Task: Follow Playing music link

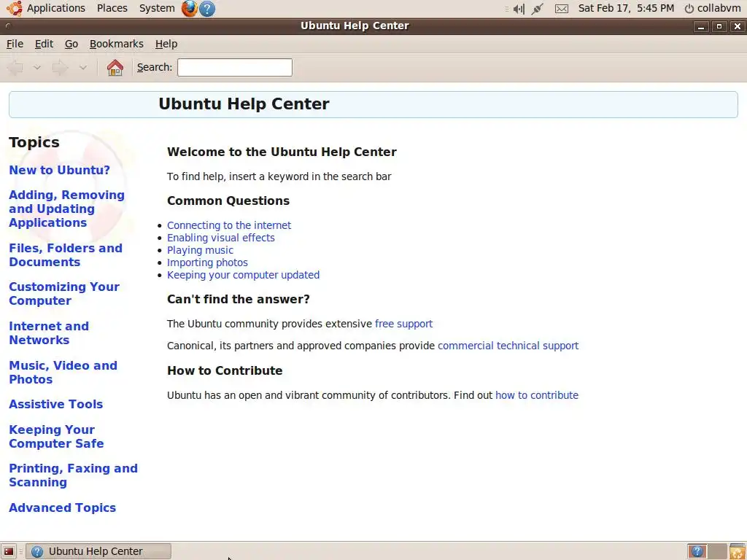Action: coord(200,250)
